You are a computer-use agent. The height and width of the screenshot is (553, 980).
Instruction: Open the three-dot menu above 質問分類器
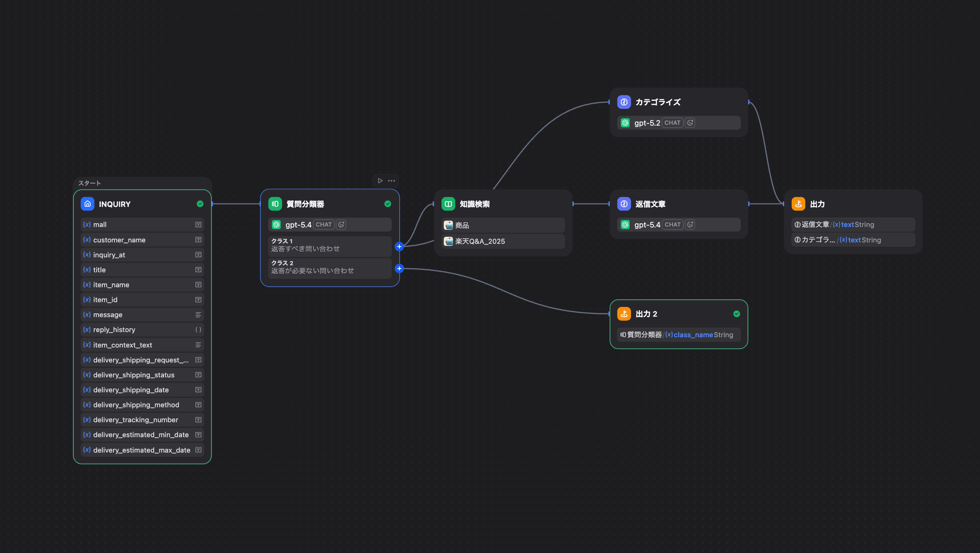(x=391, y=181)
